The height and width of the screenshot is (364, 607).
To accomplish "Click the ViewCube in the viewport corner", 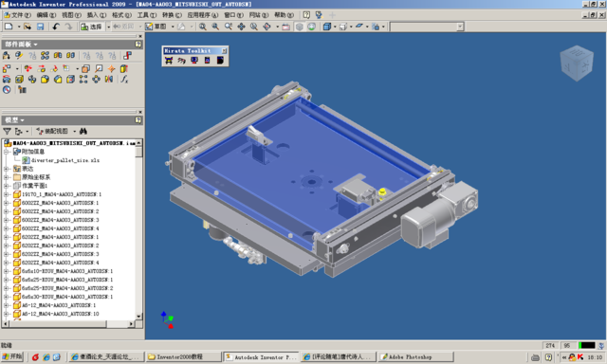I will (577, 64).
